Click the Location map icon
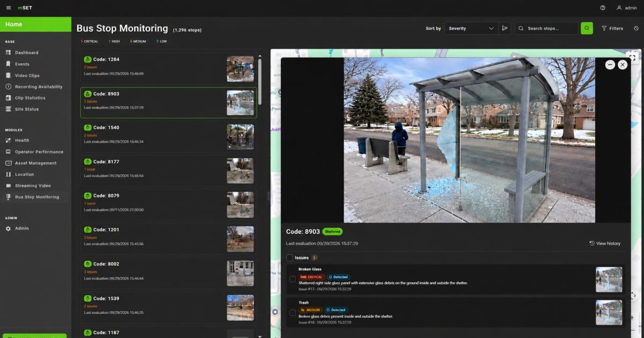The width and height of the screenshot is (644, 338). (9, 174)
